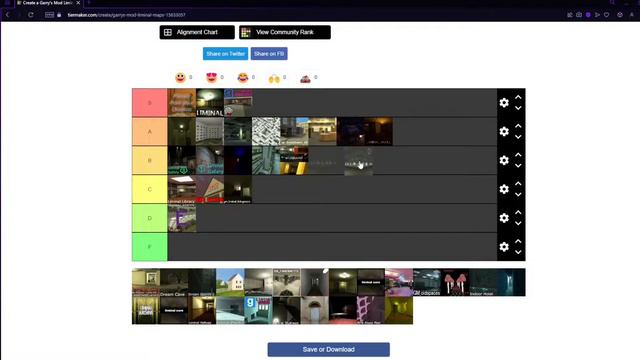The width and height of the screenshot is (640, 360).
Task: React with the raised hands emoji
Action: (274, 78)
